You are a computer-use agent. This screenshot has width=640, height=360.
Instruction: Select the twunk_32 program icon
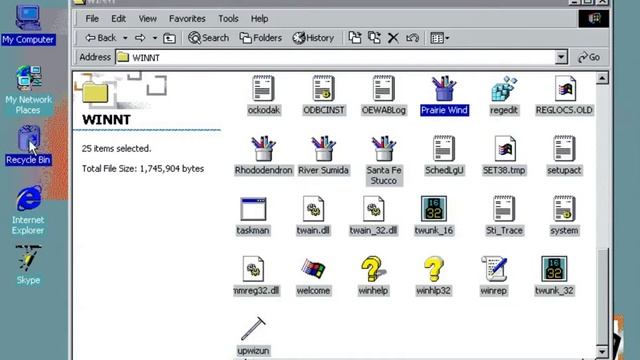(554, 269)
